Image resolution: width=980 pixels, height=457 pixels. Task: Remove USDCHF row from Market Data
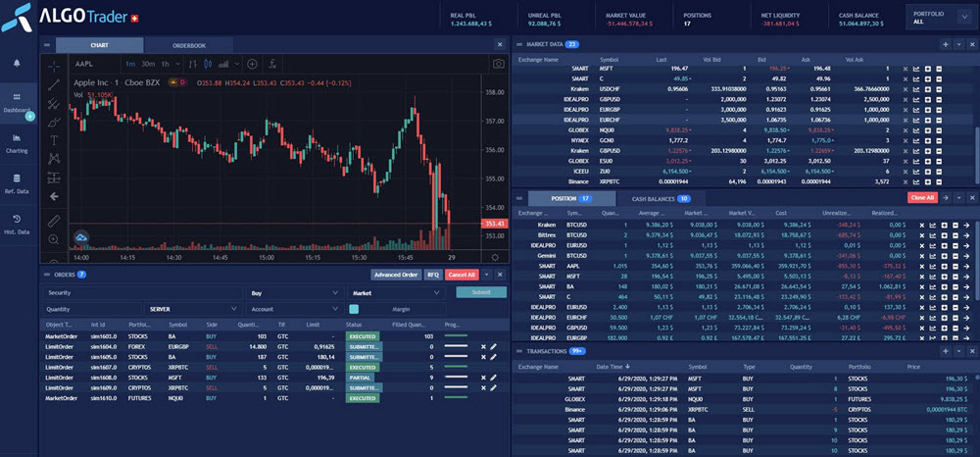[905, 89]
